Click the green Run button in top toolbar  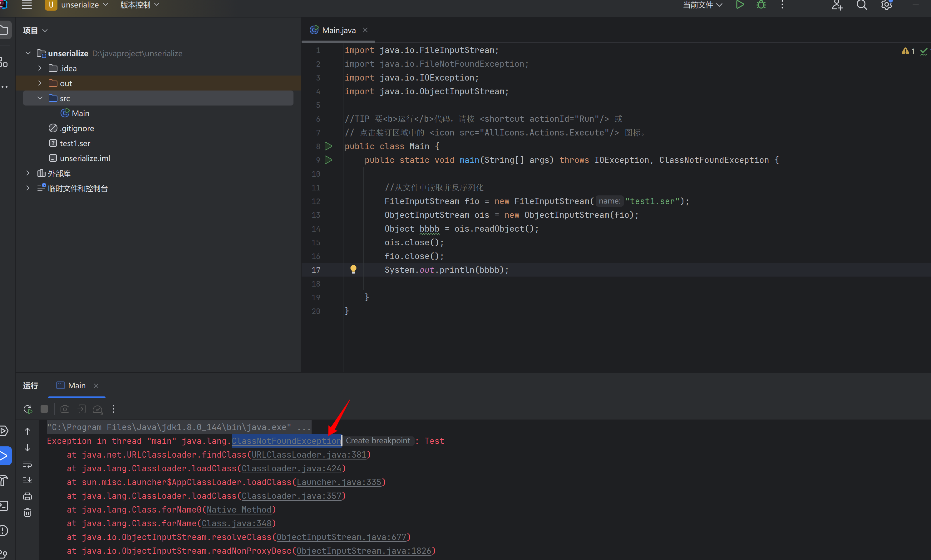[740, 5]
